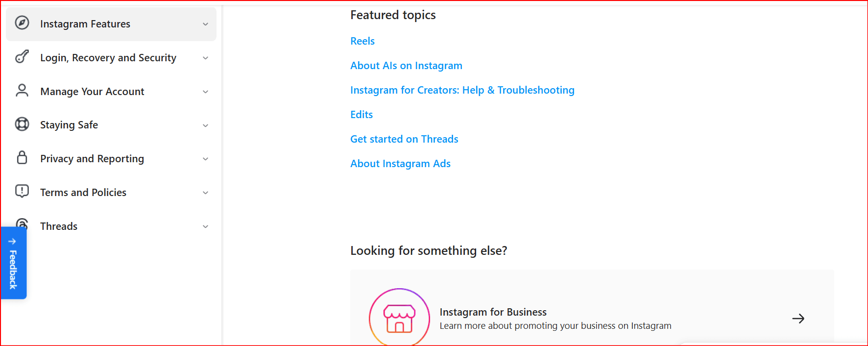The width and height of the screenshot is (868, 346).
Task: Open the Reels featured topic link
Action: [x=362, y=41]
